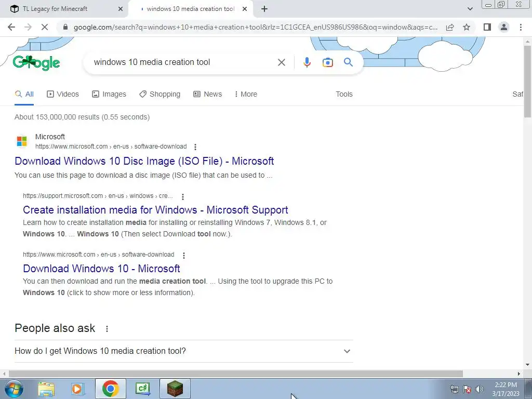Click the browser address bar
The height and width of the screenshot is (399, 532).
[x=256, y=27]
